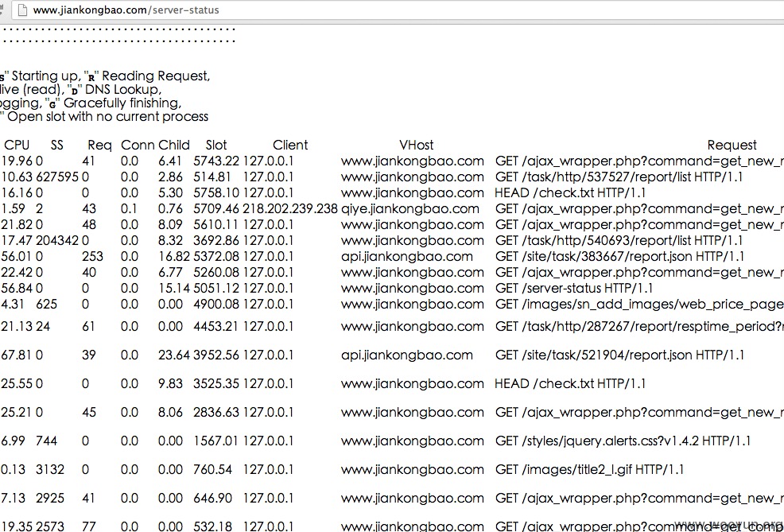Click the /styles/jquery.alerts.css?v1.4.2 request
Viewport: 784px width, 532px height.
point(623,441)
